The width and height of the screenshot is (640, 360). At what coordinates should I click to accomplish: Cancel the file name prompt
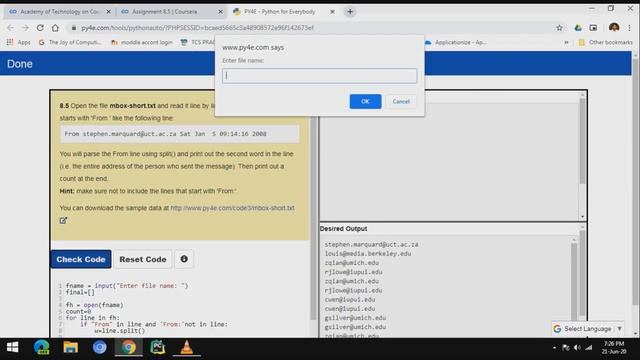pyautogui.click(x=401, y=101)
